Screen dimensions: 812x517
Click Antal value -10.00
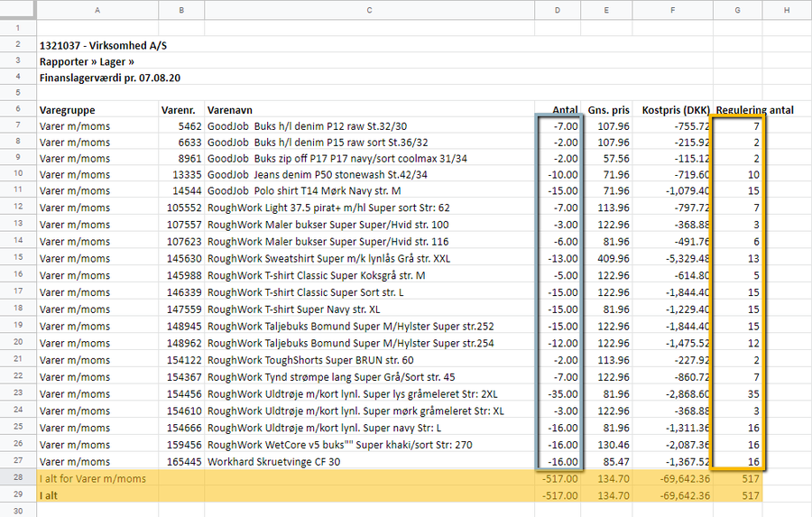point(563,174)
